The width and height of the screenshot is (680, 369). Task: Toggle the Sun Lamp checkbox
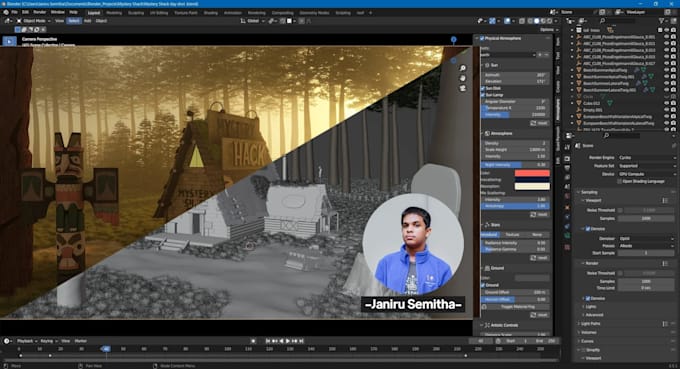pos(482,95)
